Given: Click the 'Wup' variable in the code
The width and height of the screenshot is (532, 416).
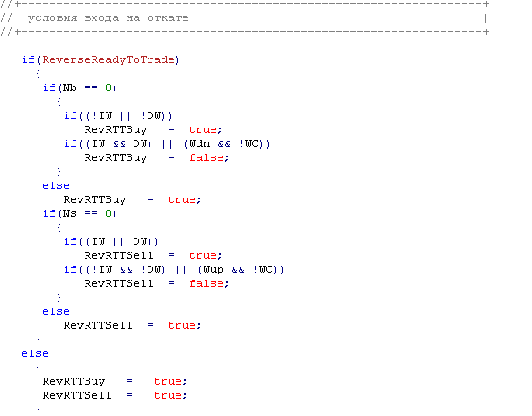Looking at the screenshot, I should tap(213, 269).
